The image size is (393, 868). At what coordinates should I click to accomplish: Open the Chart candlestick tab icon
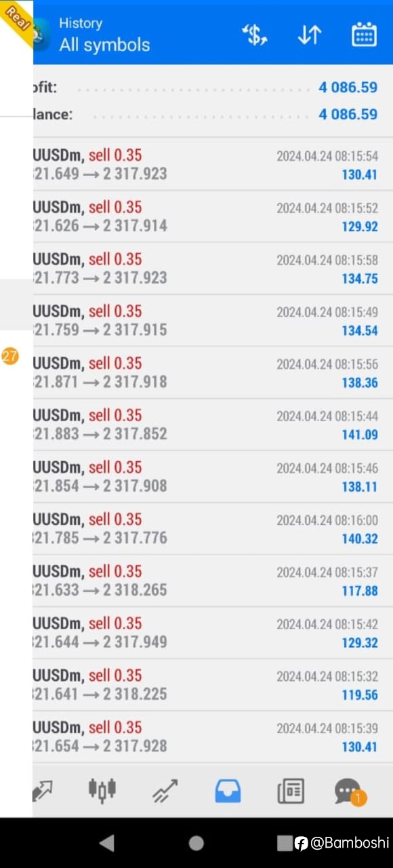pos(102,789)
